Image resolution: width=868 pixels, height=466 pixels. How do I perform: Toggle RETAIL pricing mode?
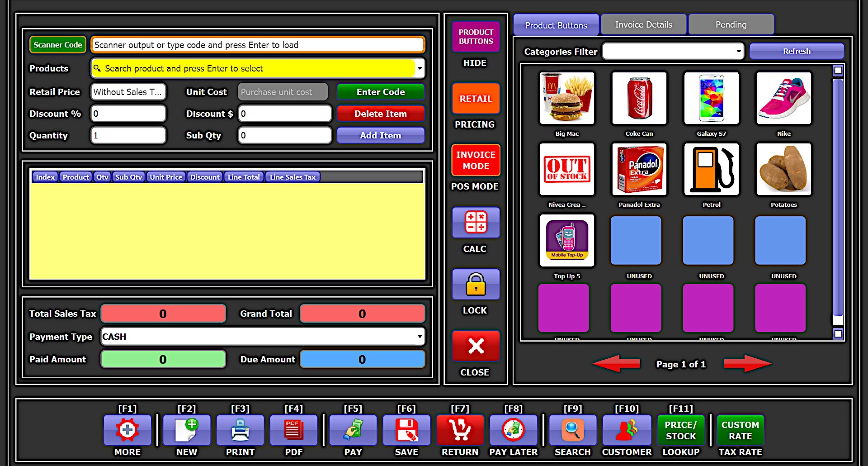click(x=476, y=98)
